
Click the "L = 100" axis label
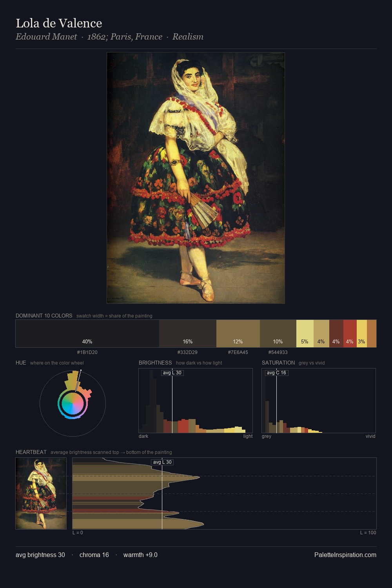click(368, 533)
